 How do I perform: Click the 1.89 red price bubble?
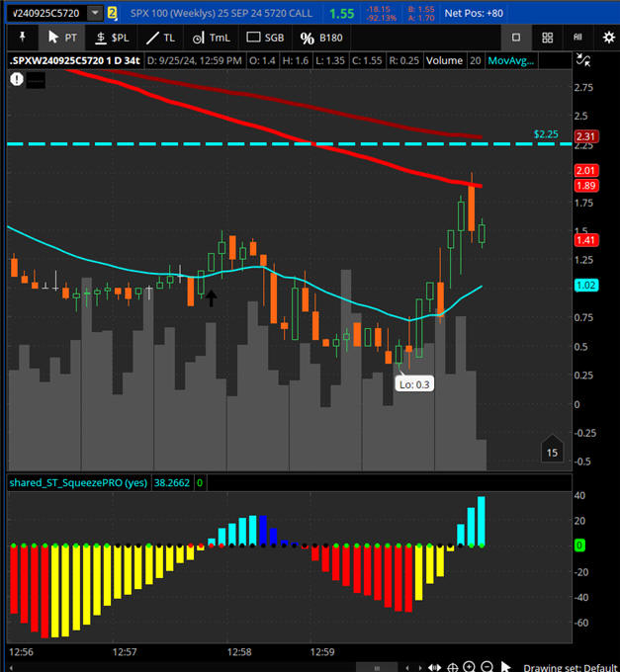pyautogui.click(x=586, y=186)
